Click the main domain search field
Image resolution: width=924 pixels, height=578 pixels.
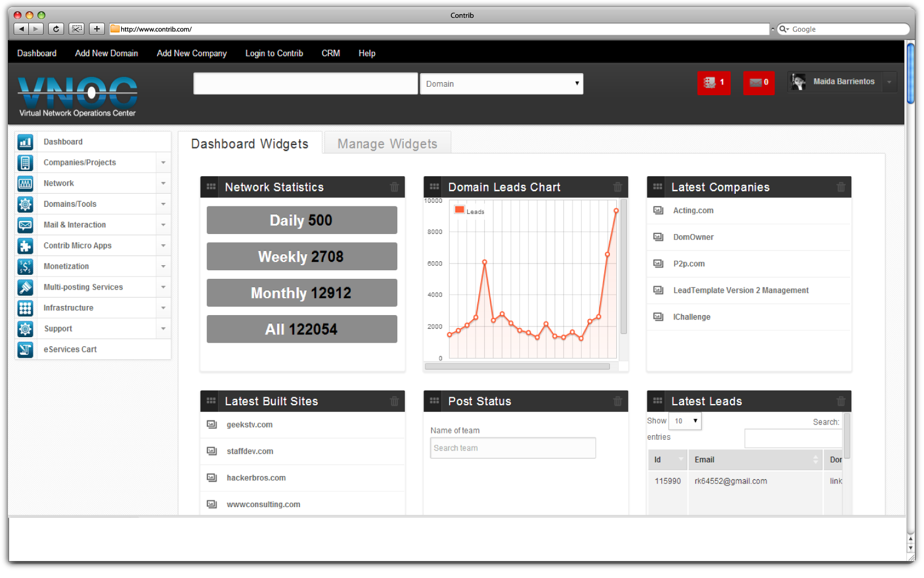(306, 84)
